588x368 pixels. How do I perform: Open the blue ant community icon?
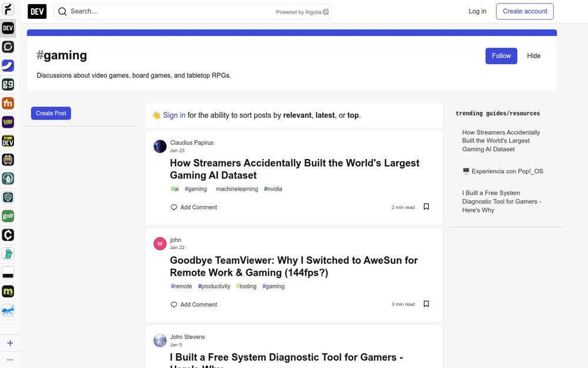click(8, 310)
